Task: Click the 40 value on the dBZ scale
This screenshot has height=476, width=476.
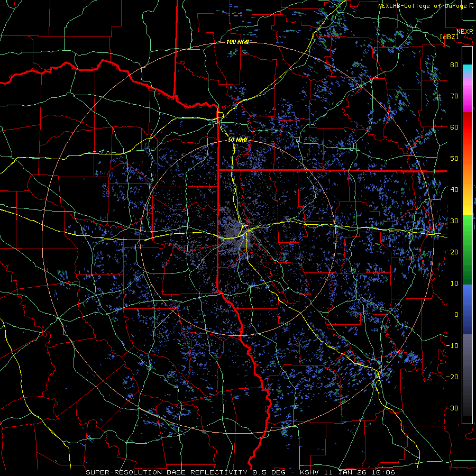Action: [454, 189]
